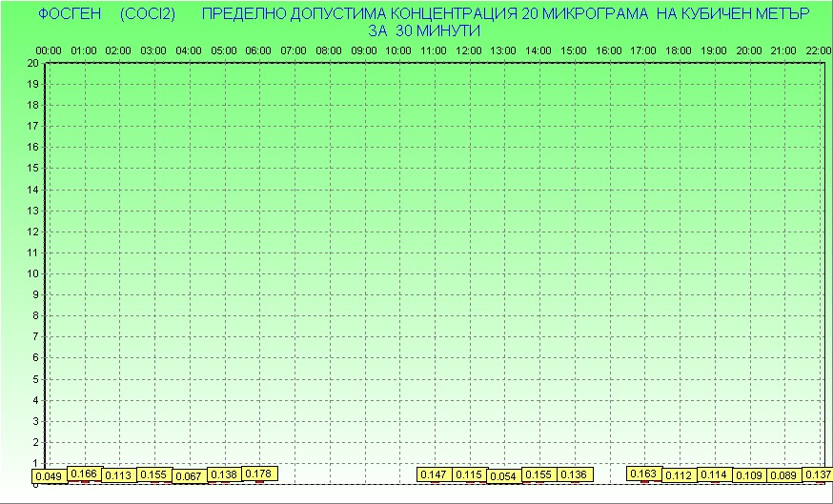The height and width of the screenshot is (504, 833).
Task: Click the 0.138 data value label
Action: (x=224, y=474)
